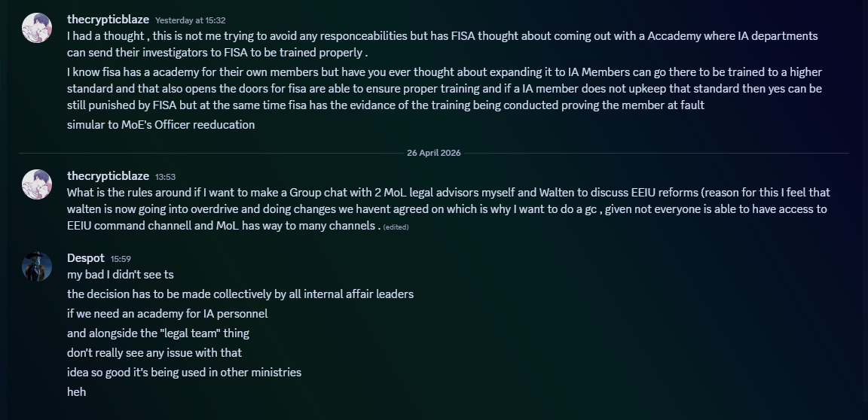Click the "Yesterday at 15:32" timestamp
Image resolution: width=868 pixels, height=420 pixels.
[x=190, y=20]
